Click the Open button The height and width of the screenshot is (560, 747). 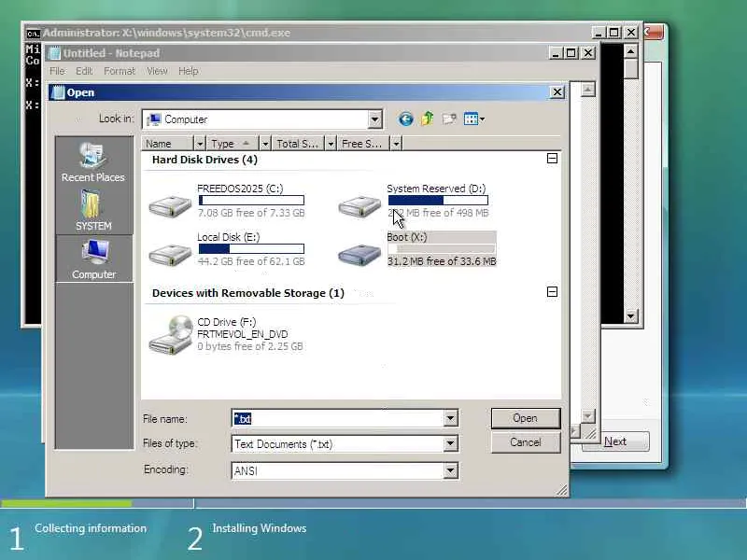[x=526, y=418]
